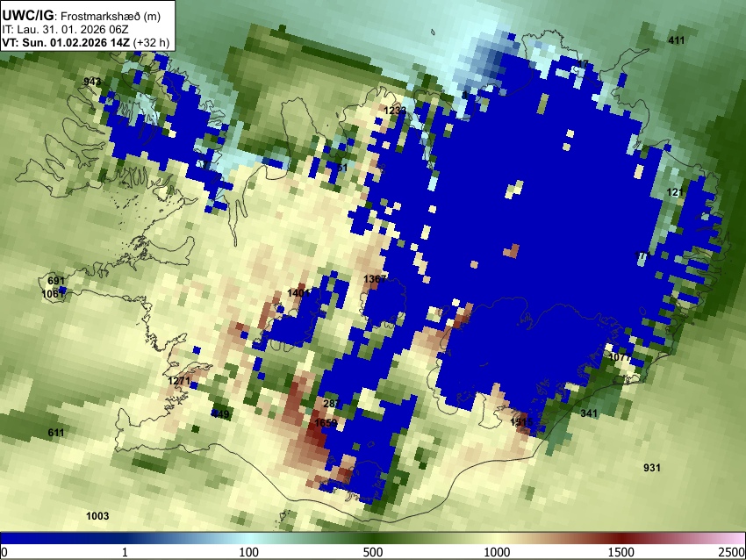Image resolution: width=746 pixels, height=560 pixels.
Task: Click the '1500' color scale tick label
Action: (621, 552)
